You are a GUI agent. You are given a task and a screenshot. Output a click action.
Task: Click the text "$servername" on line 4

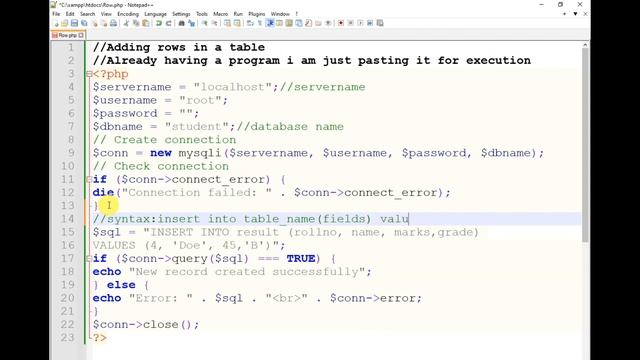point(132,87)
